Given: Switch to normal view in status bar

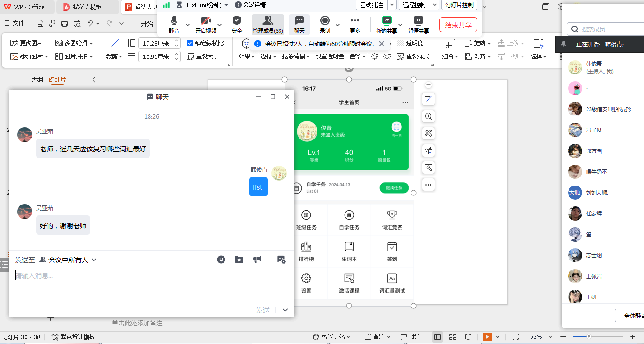Looking at the screenshot, I should click(438, 337).
